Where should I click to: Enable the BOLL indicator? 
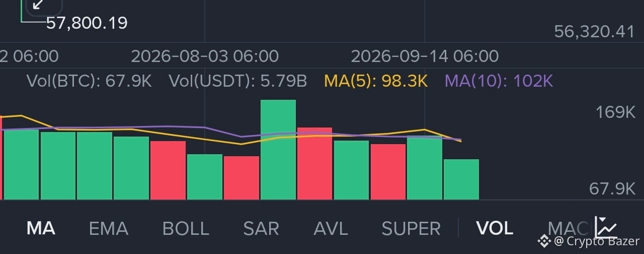point(186,229)
